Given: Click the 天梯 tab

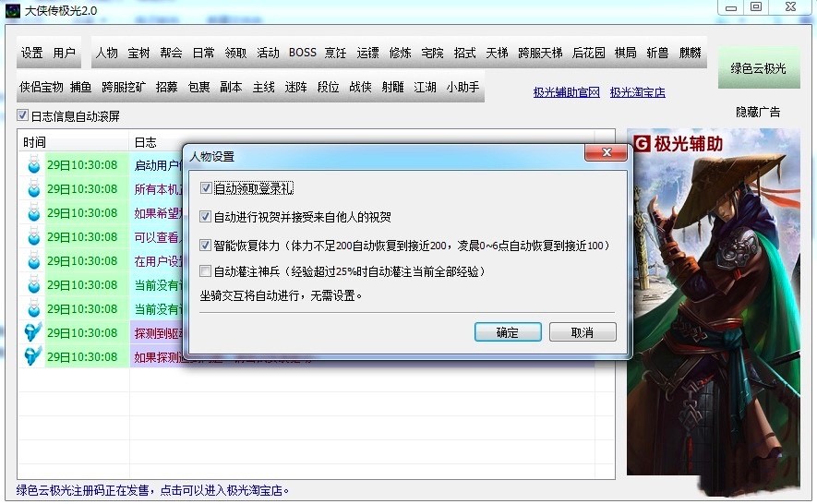Looking at the screenshot, I should tap(497, 54).
